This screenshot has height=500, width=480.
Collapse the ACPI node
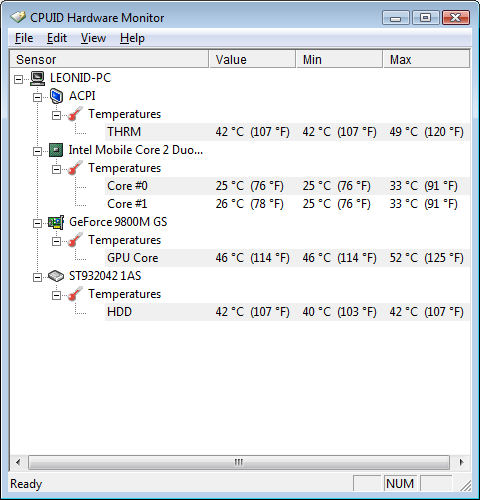pyautogui.click(x=37, y=97)
